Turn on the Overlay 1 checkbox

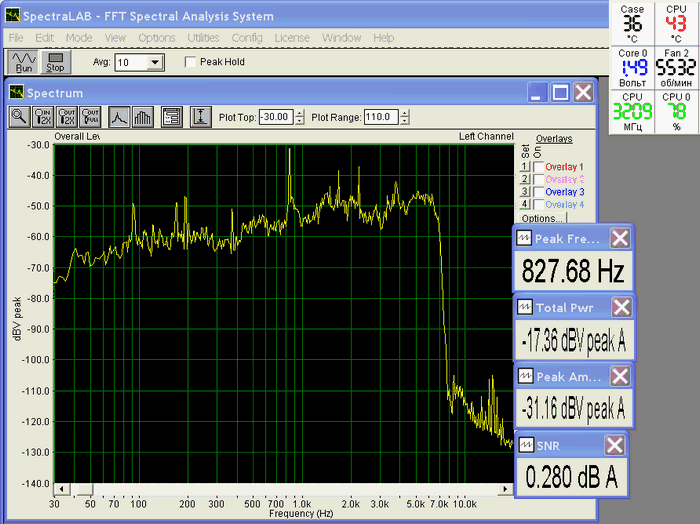coord(538,167)
